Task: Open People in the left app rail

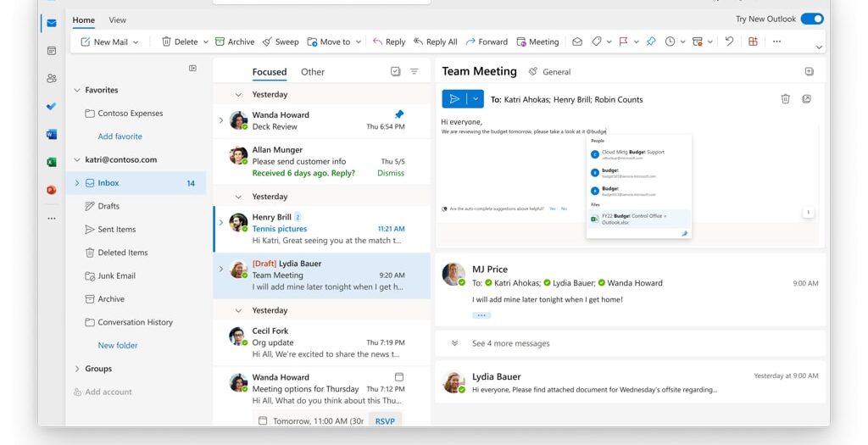Action: [52, 79]
